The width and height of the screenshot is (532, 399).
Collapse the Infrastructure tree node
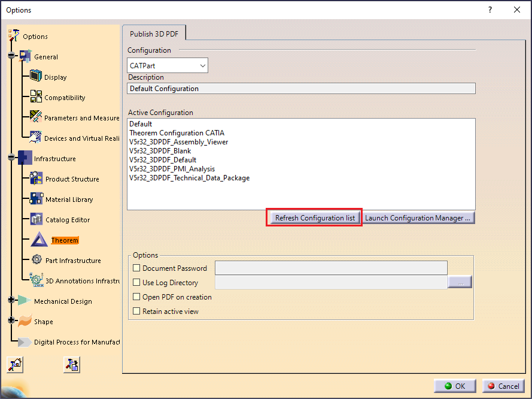[11, 157]
